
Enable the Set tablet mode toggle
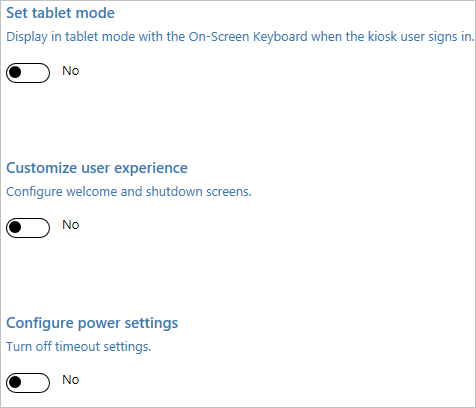[28, 73]
